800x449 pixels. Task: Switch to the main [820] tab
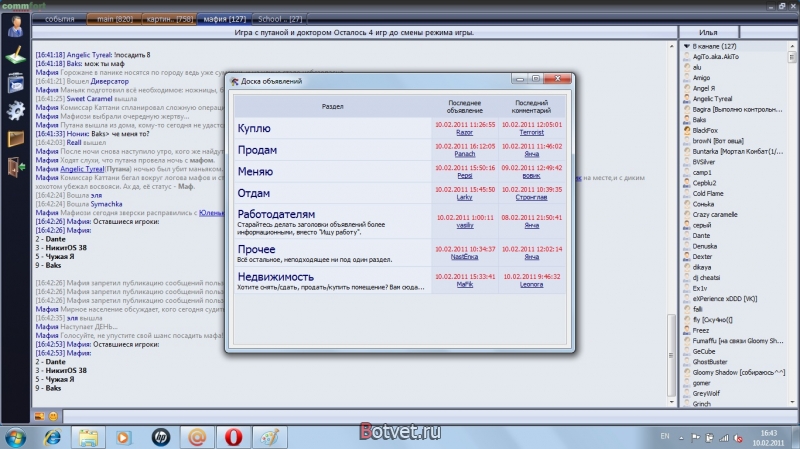point(115,19)
